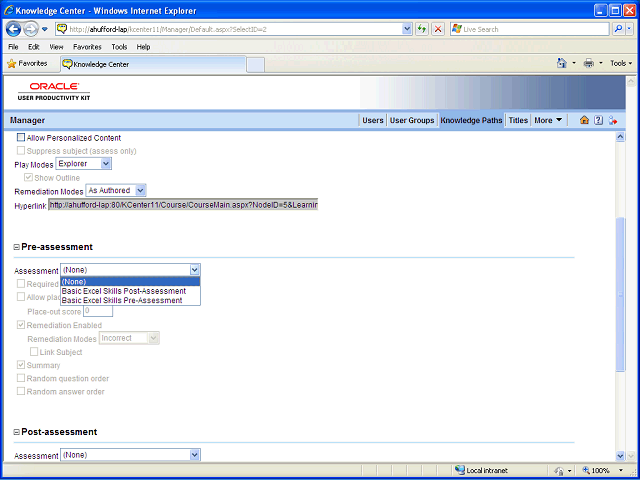This screenshot has height=480, width=640.
Task: Click the browser Forward arrow button
Action: 31,29
